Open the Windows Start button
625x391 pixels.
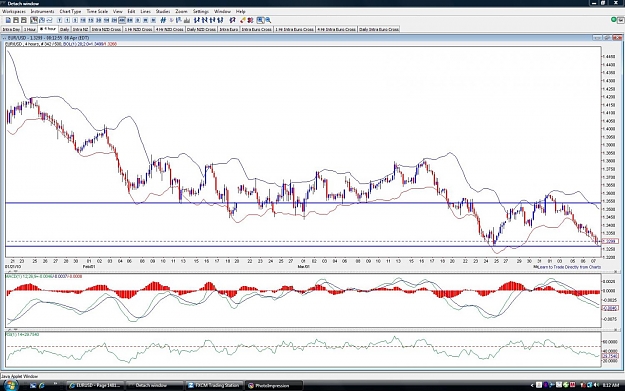coord(10,385)
